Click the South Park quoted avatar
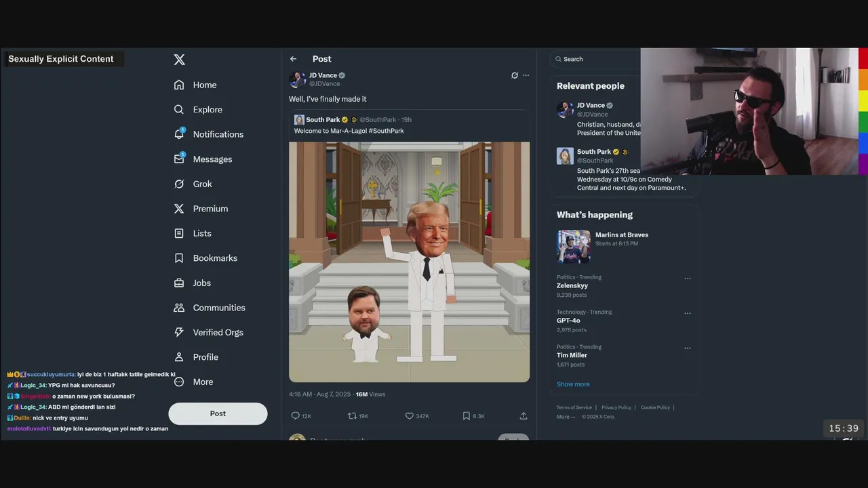 (x=299, y=120)
